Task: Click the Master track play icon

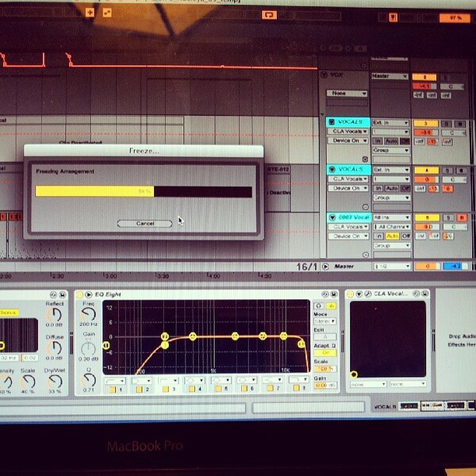Action: 325,267
